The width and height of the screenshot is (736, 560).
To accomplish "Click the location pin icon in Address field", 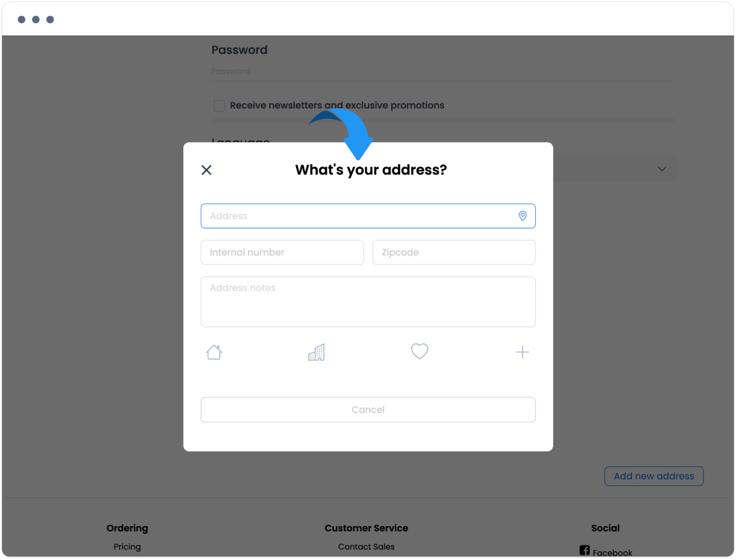I will click(x=523, y=216).
